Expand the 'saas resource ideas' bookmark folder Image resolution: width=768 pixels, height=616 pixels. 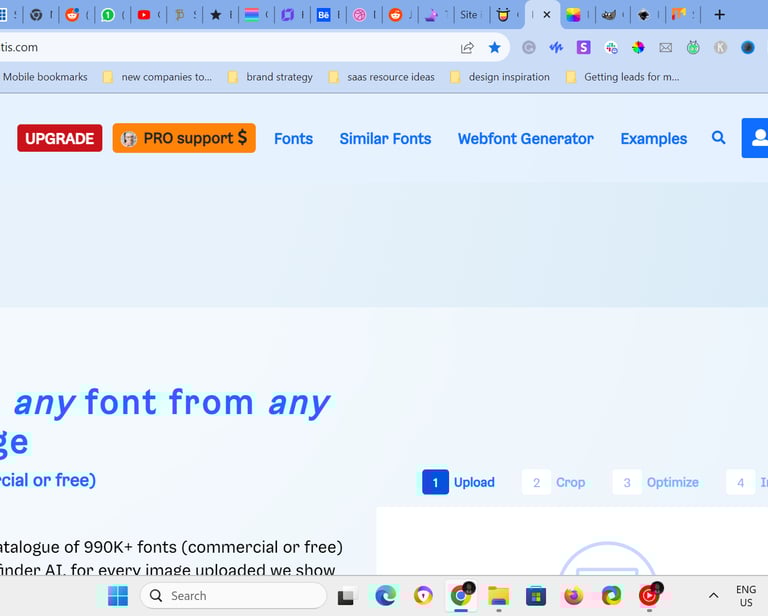382,77
